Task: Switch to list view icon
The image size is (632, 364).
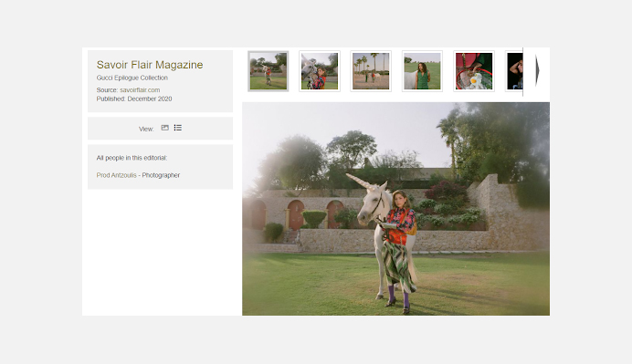Action: coord(178,128)
